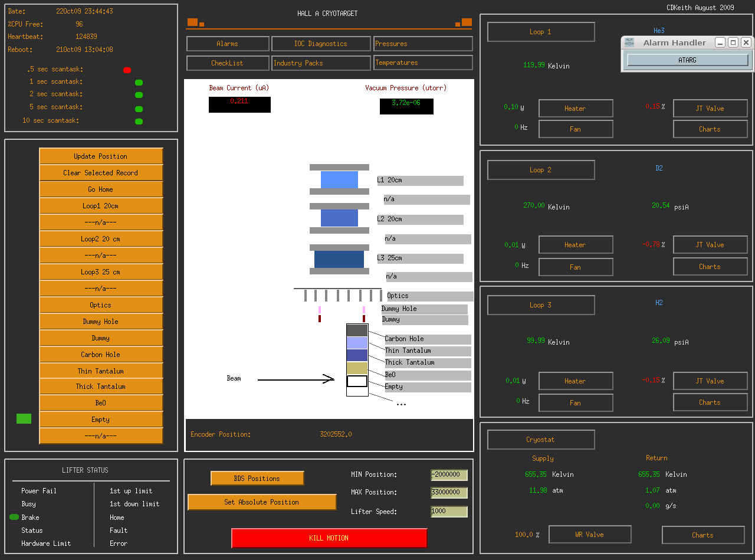Image resolution: width=755 pixels, height=560 pixels.
Task: Click Set Absolute Position
Action: click(x=262, y=502)
